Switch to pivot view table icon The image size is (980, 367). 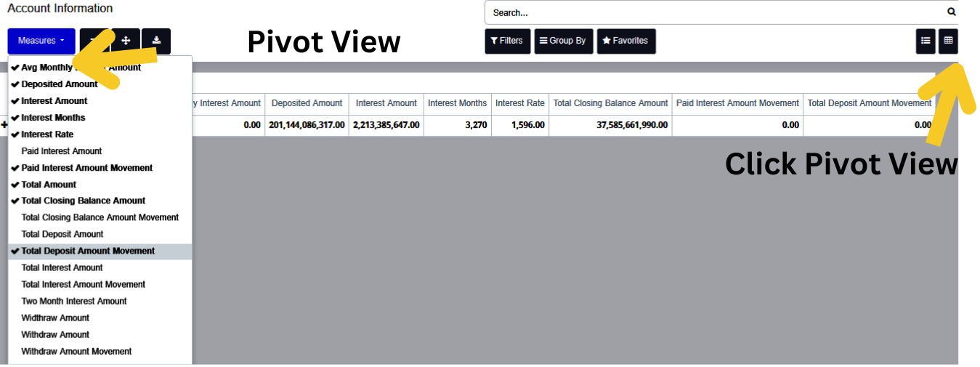948,41
